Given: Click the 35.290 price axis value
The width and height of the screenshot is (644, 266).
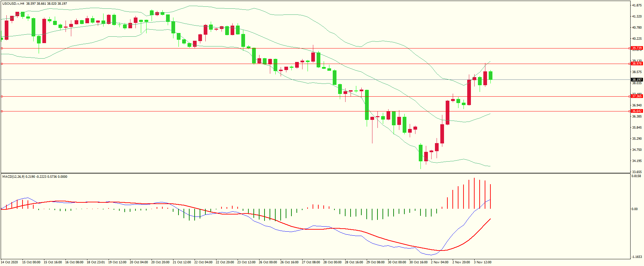Looking at the screenshot, I should (x=637, y=139).
